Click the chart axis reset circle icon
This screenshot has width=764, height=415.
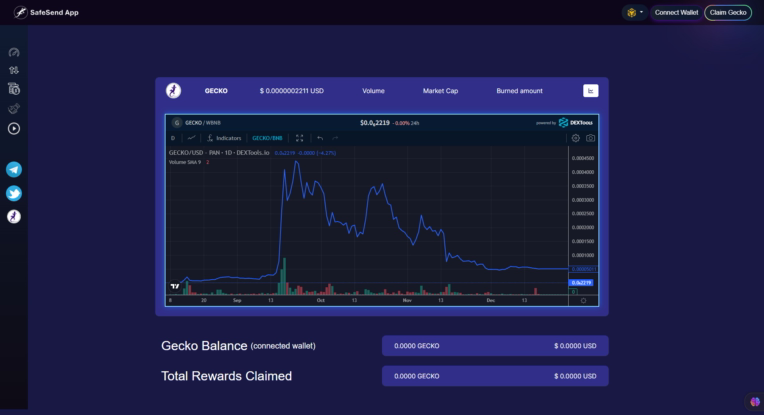coord(583,301)
